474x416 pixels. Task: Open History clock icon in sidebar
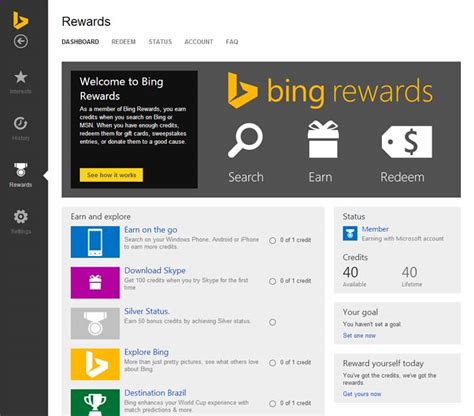(x=21, y=123)
